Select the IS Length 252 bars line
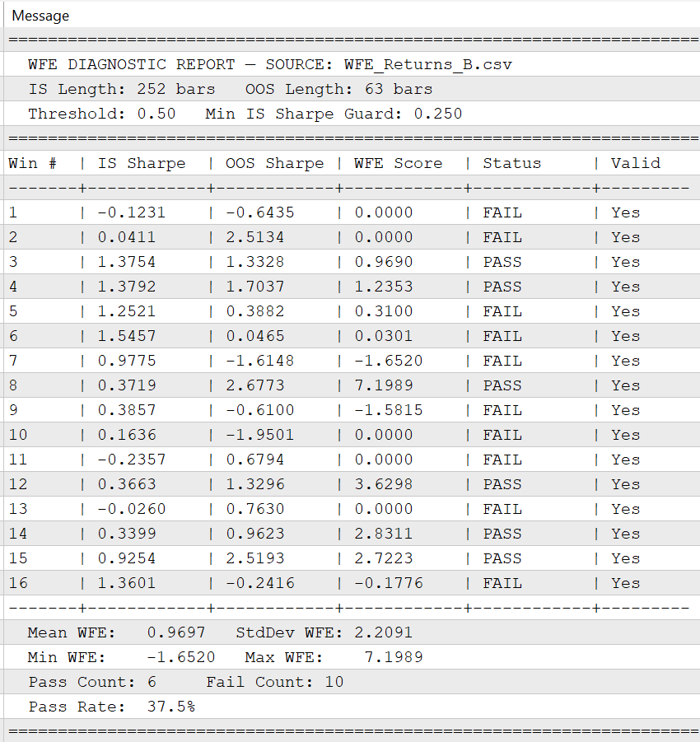 [x=352, y=89]
